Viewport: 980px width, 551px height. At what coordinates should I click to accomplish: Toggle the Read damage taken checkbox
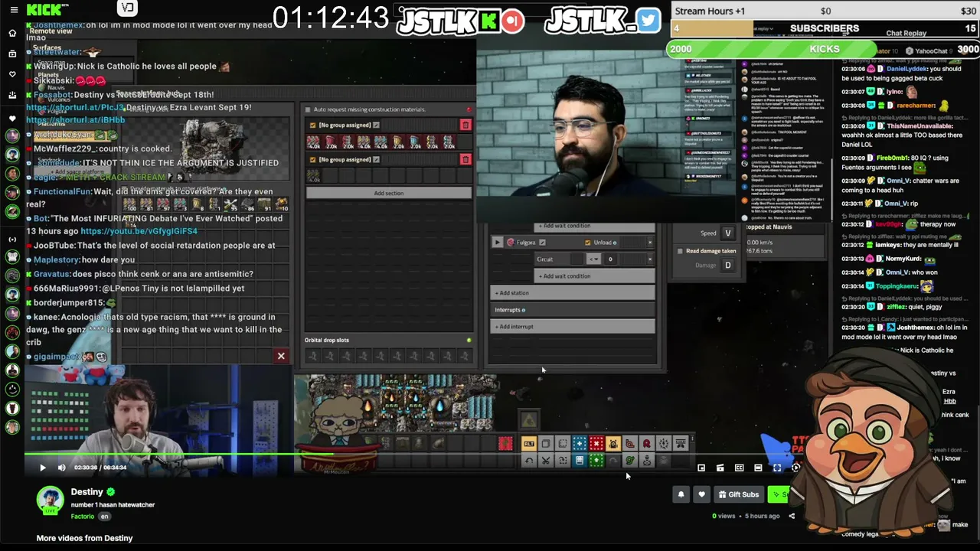pos(680,251)
